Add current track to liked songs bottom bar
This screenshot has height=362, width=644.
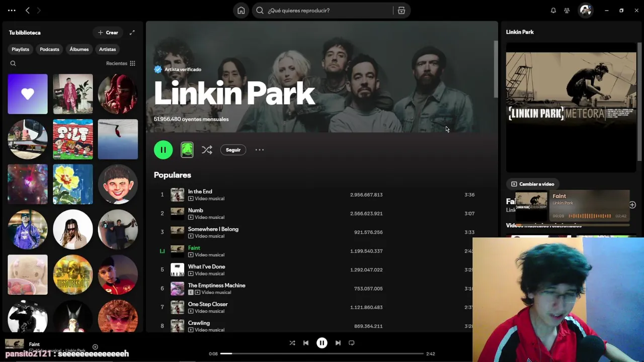[95, 347]
